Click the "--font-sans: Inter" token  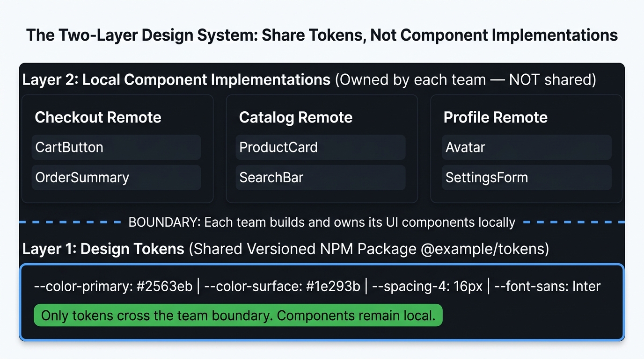point(547,286)
